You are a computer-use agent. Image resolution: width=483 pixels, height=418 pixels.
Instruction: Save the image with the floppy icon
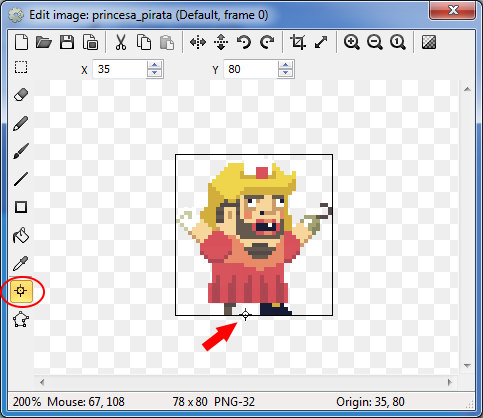(x=67, y=42)
